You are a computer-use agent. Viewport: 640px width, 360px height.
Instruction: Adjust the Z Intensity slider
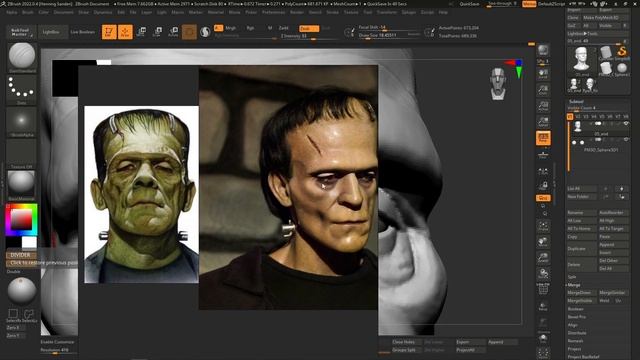tap(309, 36)
